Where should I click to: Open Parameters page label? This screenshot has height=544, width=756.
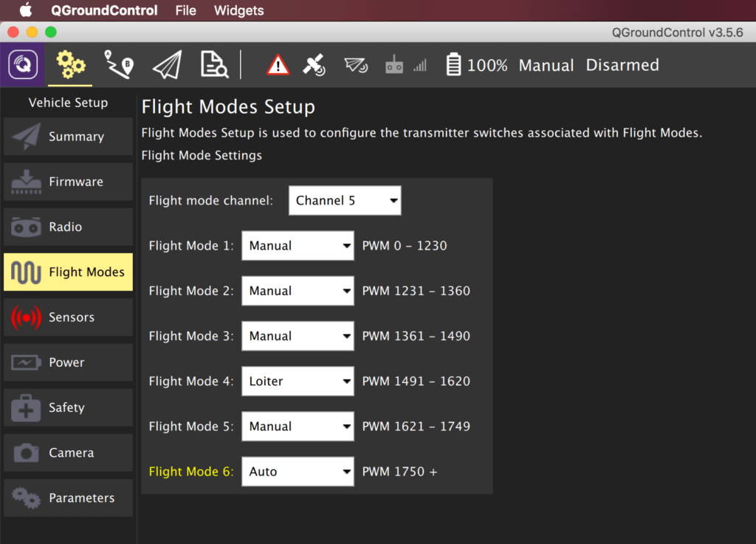81,497
